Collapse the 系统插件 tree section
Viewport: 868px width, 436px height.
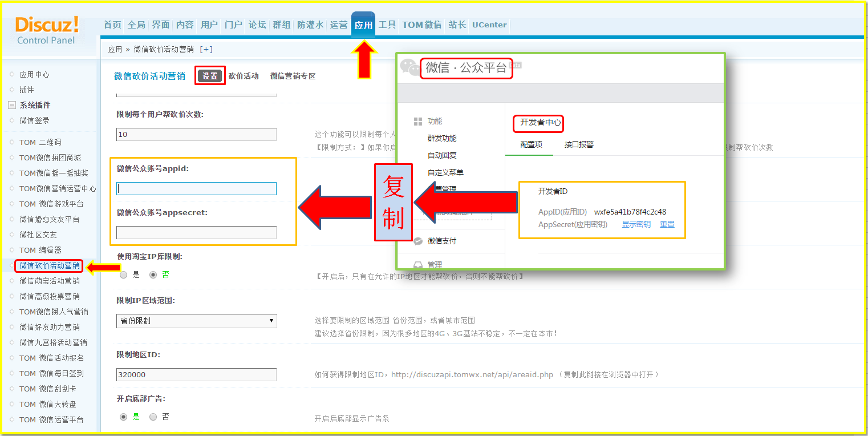[11, 105]
